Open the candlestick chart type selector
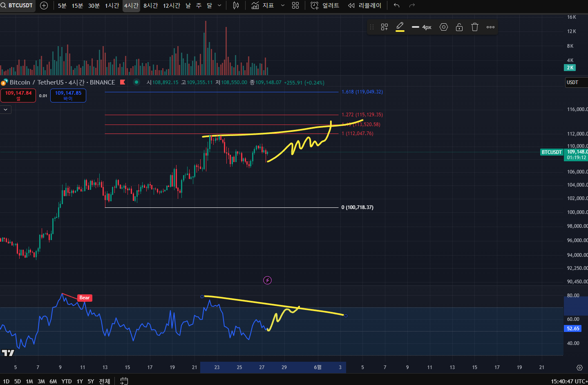The height and width of the screenshot is (385, 588). pos(236,5)
